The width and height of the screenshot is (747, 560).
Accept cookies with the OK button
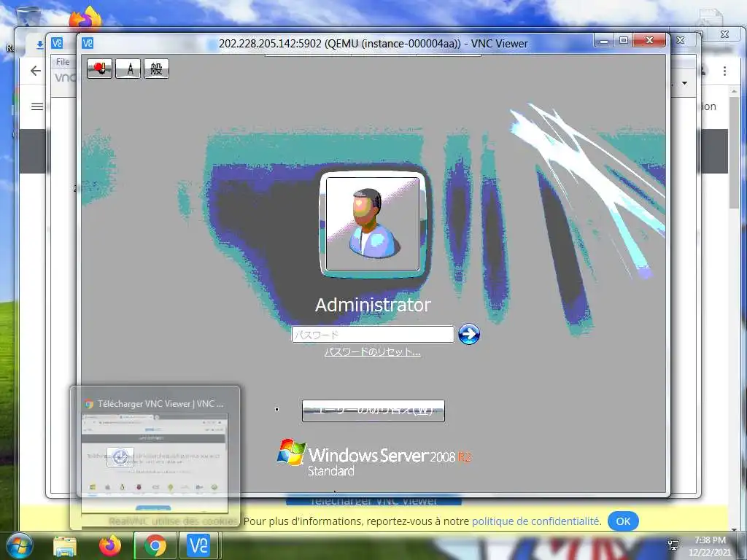pos(623,521)
